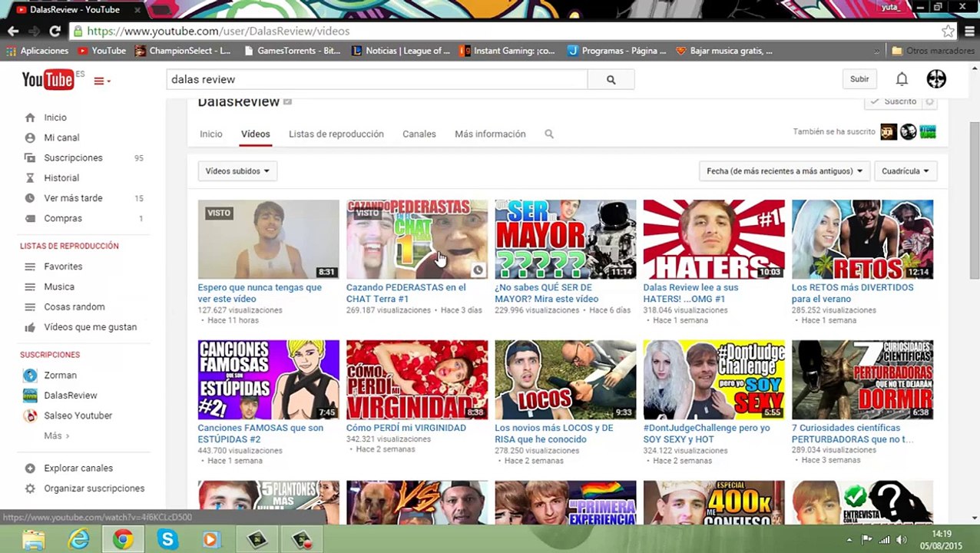Switch to Más información tab

coord(490,134)
